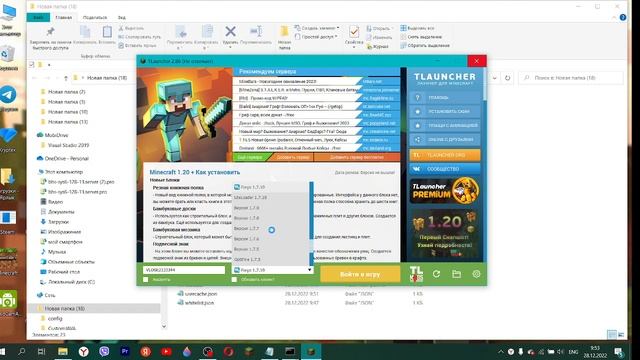This screenshot has height=360, width=640.
Task: Click Pin to Quick access icon in Explorer ribbon
Action: (50, 32)
